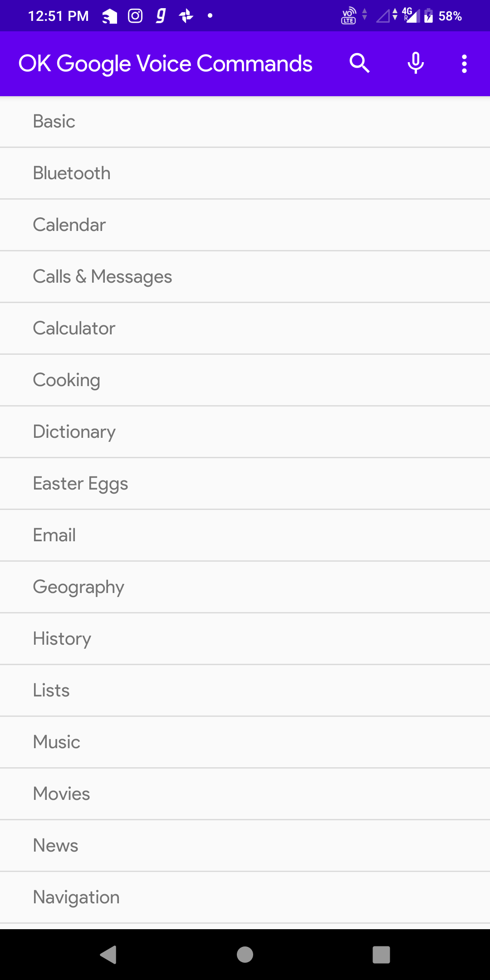Screen dimensions: 490x980
Task: Tap the Android back navigation button
Action: [108, 955]
